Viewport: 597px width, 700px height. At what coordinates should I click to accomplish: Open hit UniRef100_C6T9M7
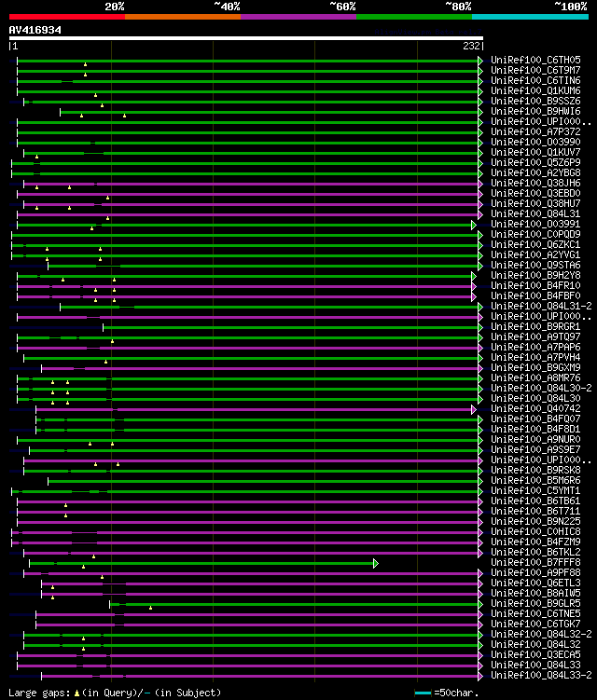[x=535, y=70]
